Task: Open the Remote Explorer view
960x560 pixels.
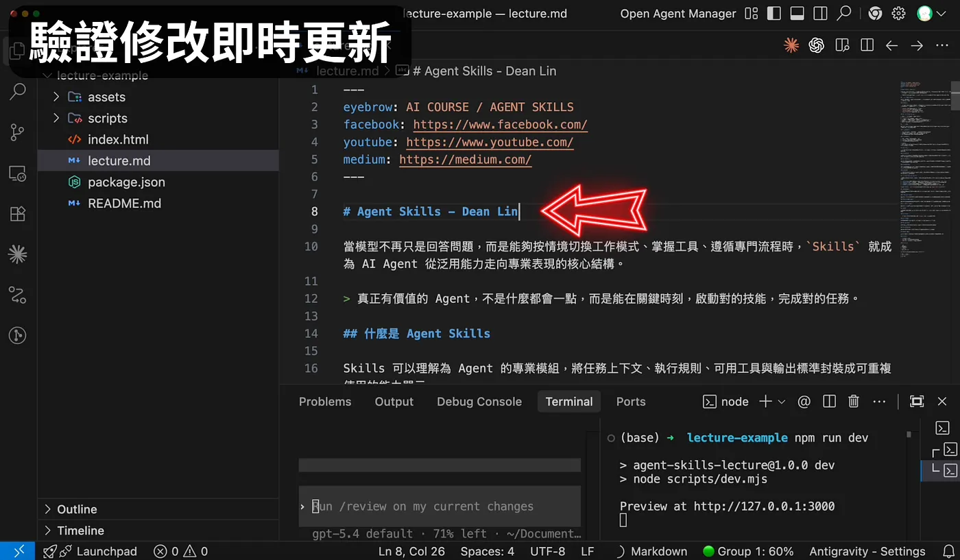Action: [x=18, y=173]
